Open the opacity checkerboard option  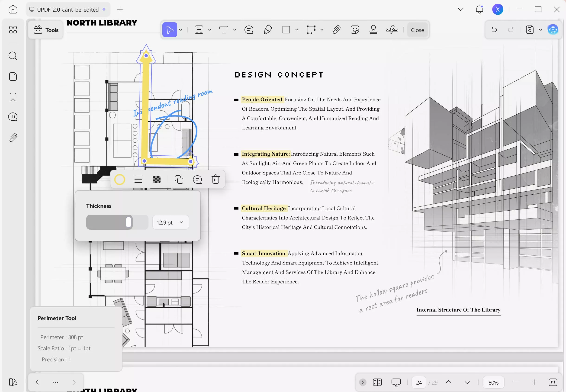[x=157, y=180]
